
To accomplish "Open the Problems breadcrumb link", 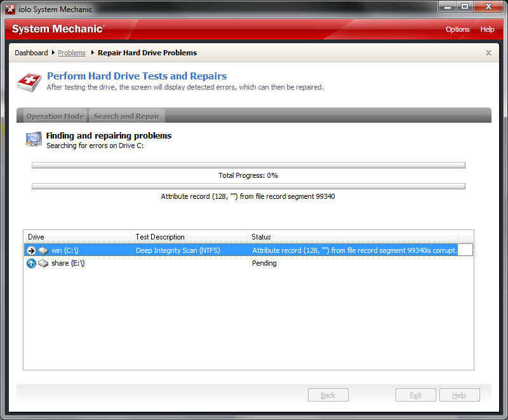I will point(71,53).
